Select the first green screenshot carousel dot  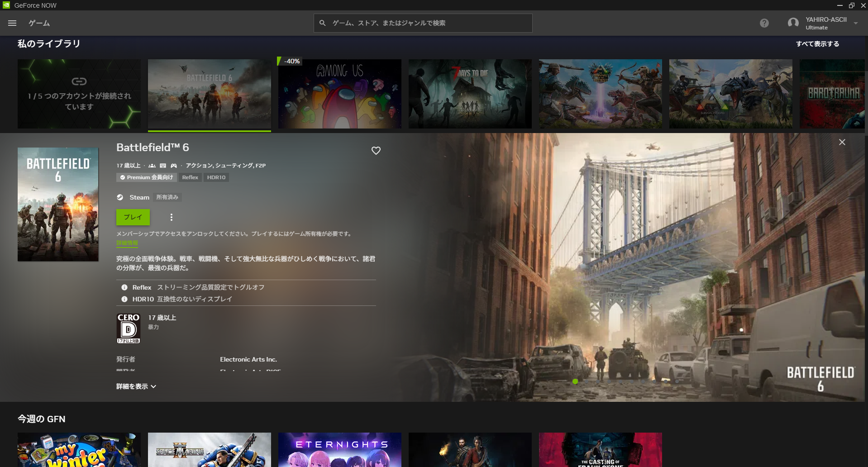click(x=575, y=381)
